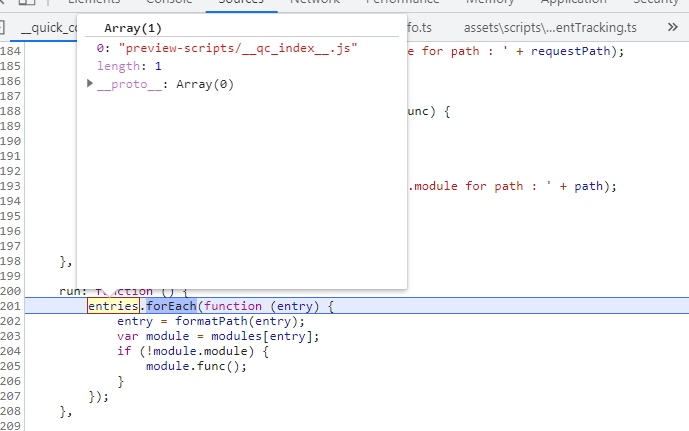Image resolution: width=689 pixels, height=431 pixels.
Task: Click modules[entry] on line 203
Action: 261,336
